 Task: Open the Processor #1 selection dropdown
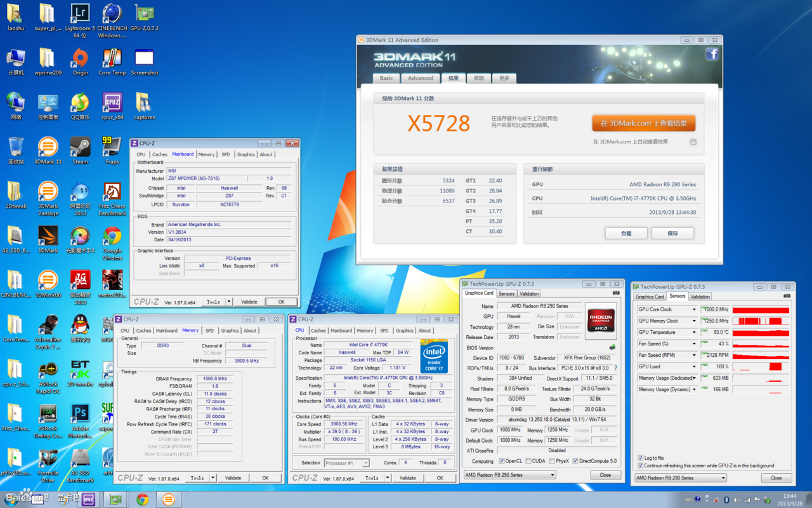click(346, 463)
